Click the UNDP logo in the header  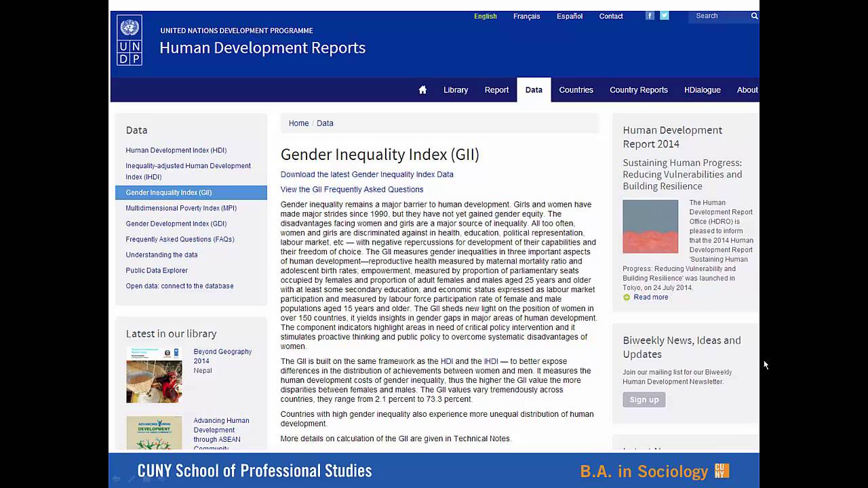[x=130, y=40]
